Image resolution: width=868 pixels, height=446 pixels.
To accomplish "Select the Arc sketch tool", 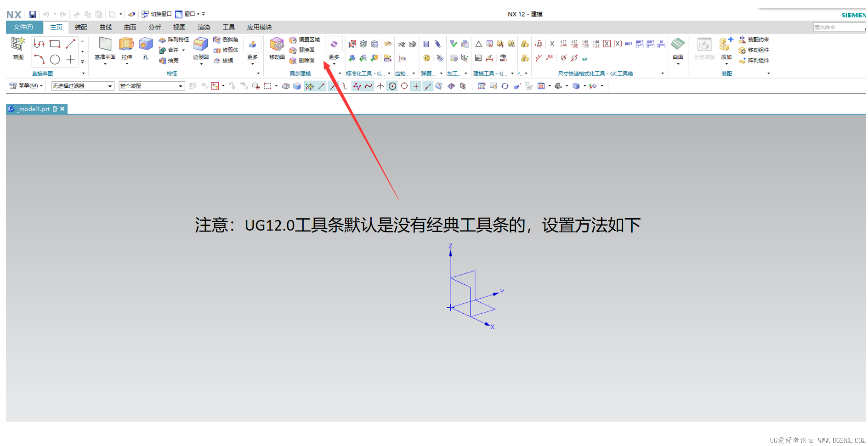I will coord(39,59).
